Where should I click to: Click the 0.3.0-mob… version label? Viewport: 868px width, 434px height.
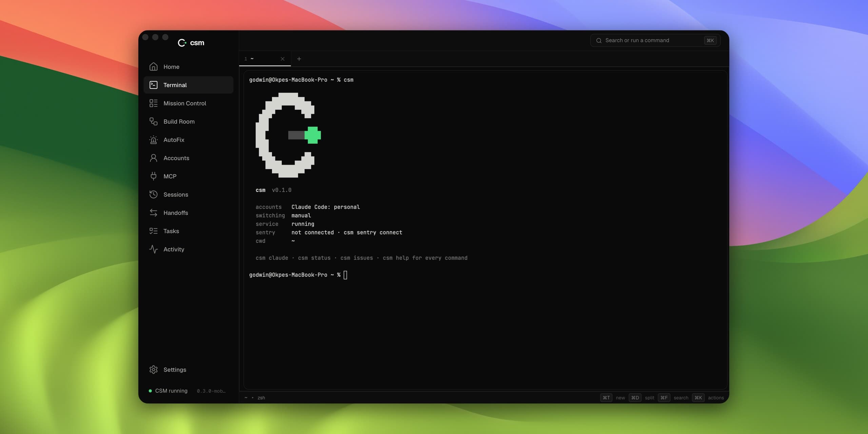click(211, 391)
